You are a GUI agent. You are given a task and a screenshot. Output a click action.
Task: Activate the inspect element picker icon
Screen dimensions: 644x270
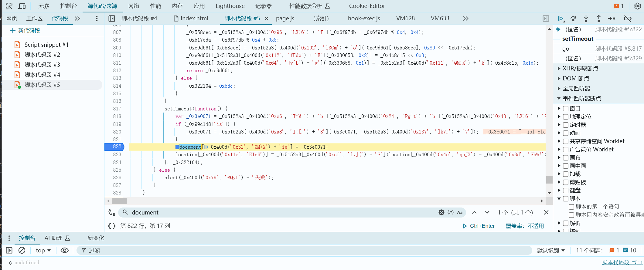(9, 6)
